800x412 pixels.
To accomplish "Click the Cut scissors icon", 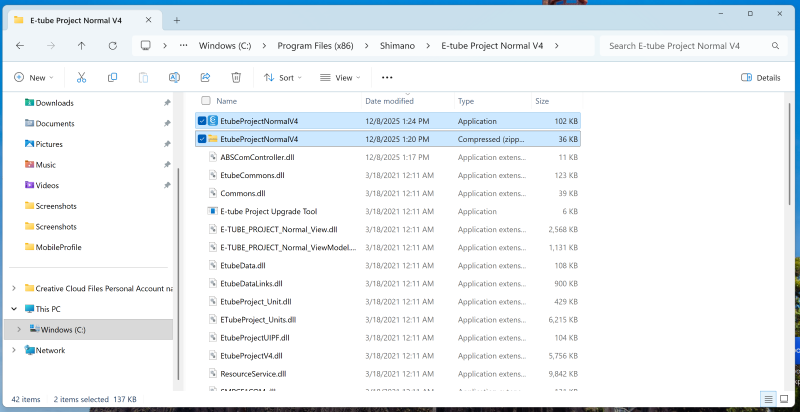I will 81,78.
